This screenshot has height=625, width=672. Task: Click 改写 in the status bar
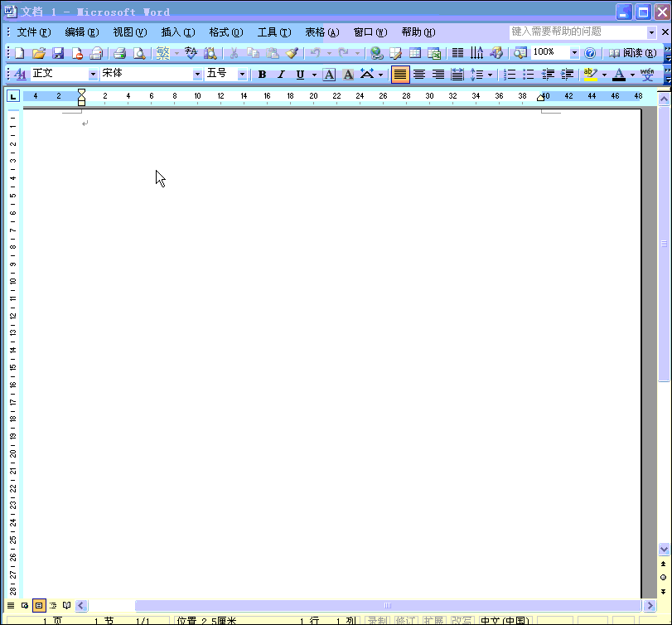point(462,620)
